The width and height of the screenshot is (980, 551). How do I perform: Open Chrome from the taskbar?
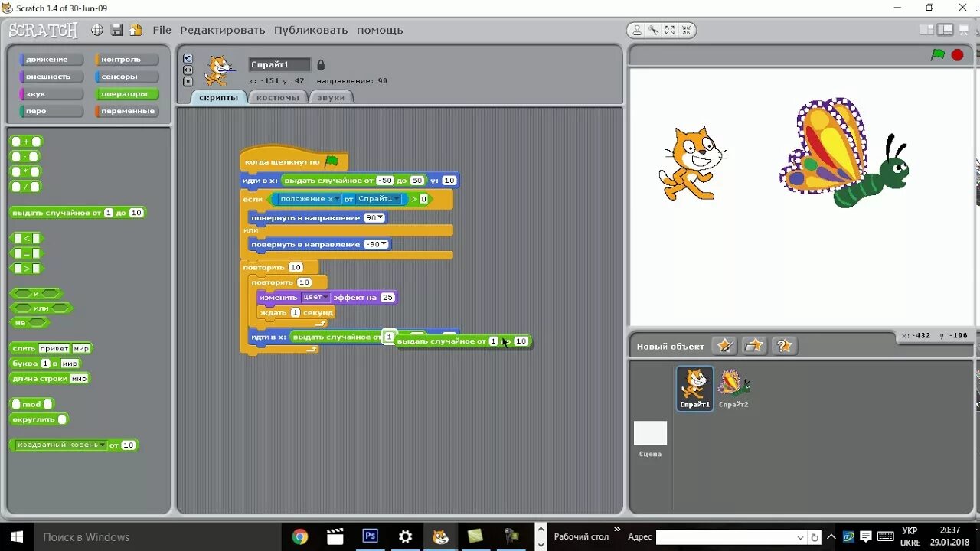300,536
